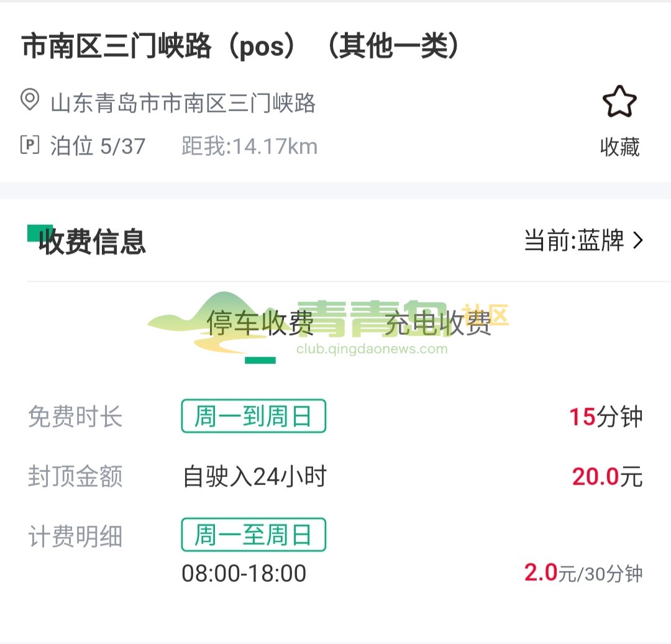Tap the 08:00-18:00 time range row
This screenshot has width=671, height=644.
(244, 573)
